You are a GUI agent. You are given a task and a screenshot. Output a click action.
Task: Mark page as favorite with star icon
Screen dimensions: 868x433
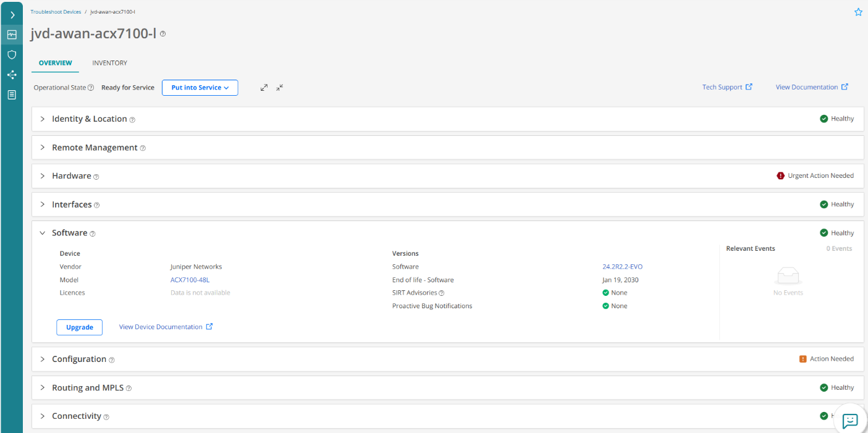pos(858,12)
